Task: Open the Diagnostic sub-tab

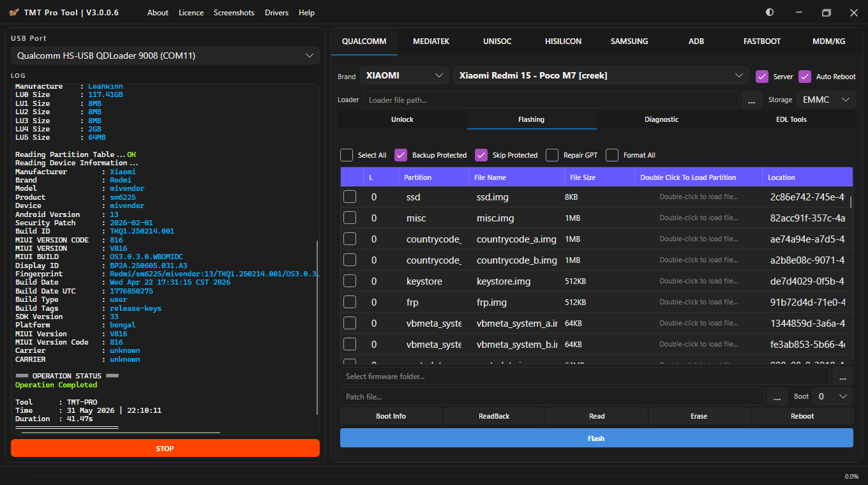Action: click(661, 119)
